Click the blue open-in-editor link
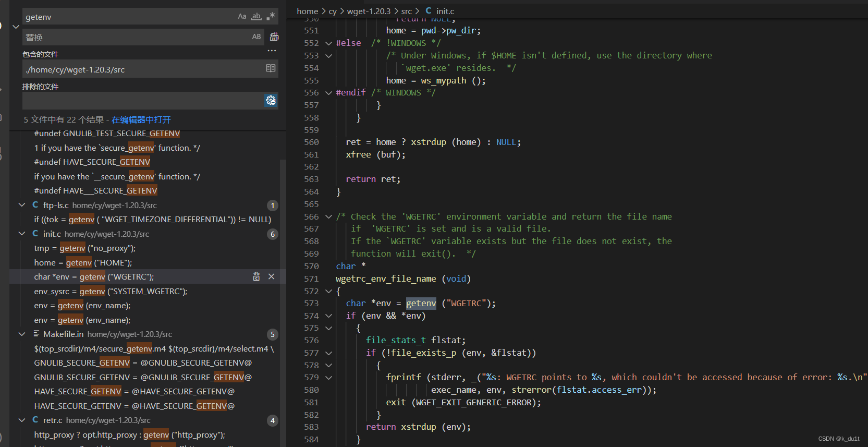868x447 pixels. pyautogui.click(x=141, y=120)
